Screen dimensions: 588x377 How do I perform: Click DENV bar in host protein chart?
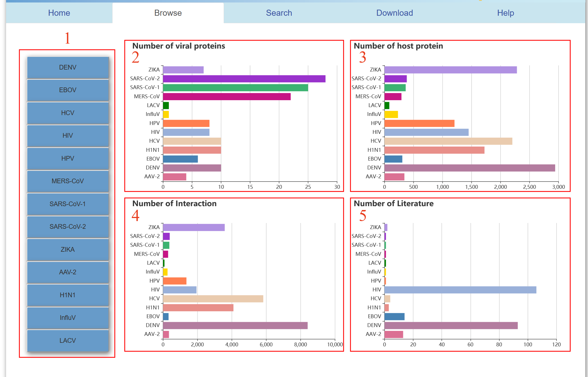(x=469, y=168)
